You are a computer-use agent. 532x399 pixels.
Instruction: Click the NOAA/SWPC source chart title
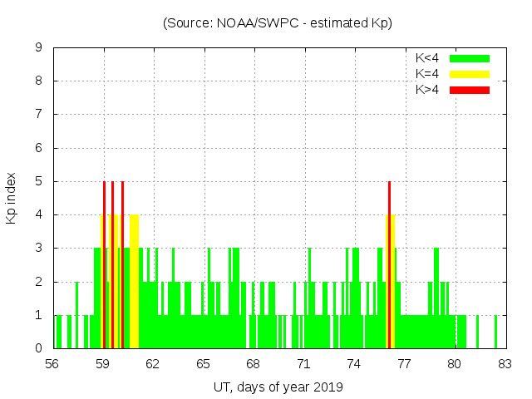coord(278,23)
